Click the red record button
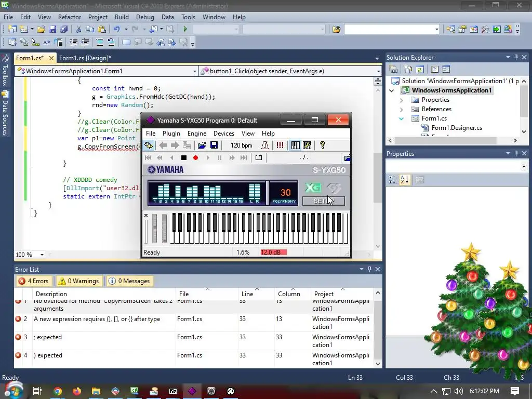 coord(195,157)
